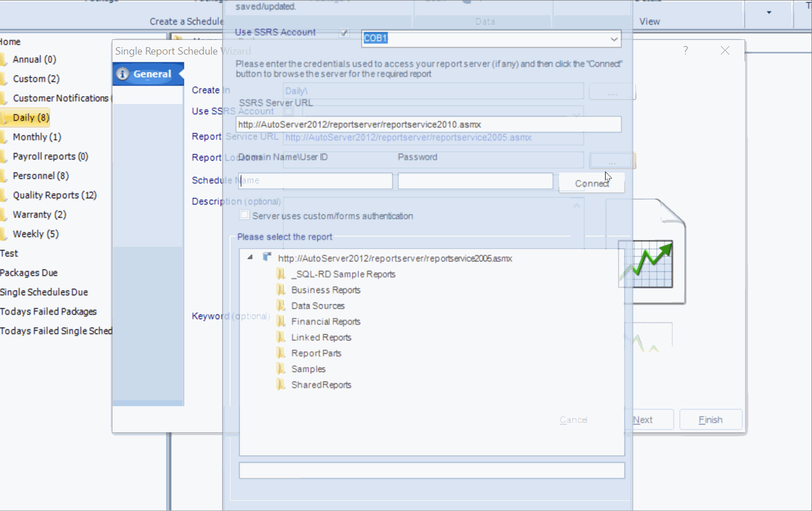The width and height of the screenshot is (812, 511).
Task: Click the SharedReports folder icon
Action: tap(281, 385)
